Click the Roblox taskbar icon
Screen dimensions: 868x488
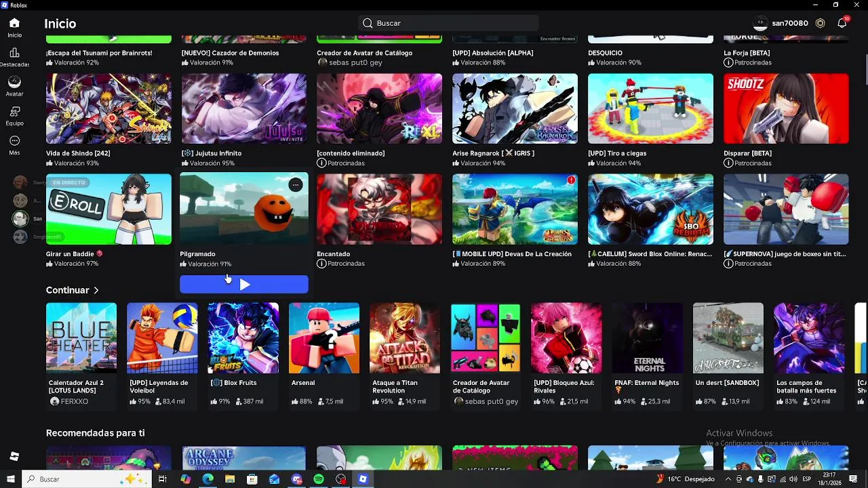pyautogui.click(x=363, y=479)
